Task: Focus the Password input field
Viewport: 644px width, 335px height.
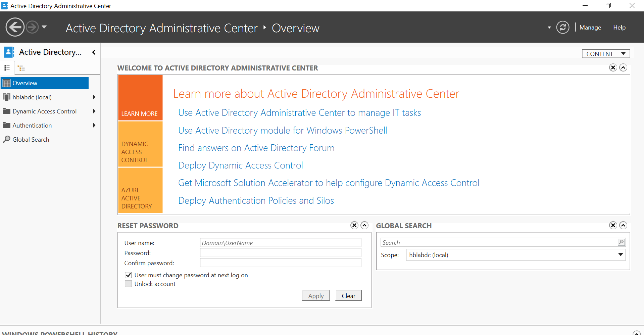Action: tap(281, 253)
